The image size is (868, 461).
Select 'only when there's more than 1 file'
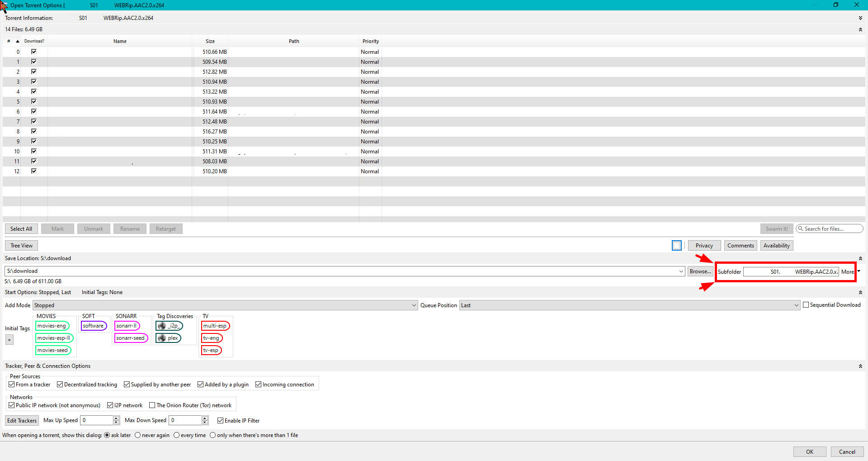(212, 435)
